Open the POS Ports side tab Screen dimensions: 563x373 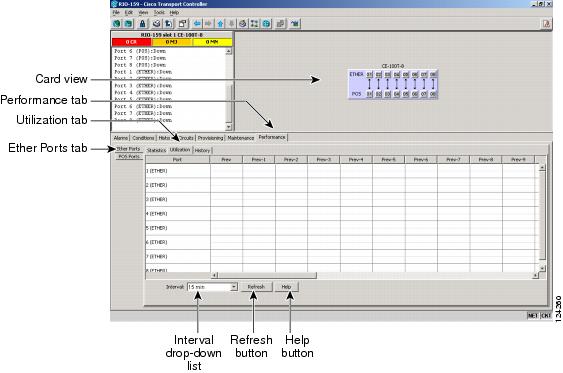click(129, 157)
